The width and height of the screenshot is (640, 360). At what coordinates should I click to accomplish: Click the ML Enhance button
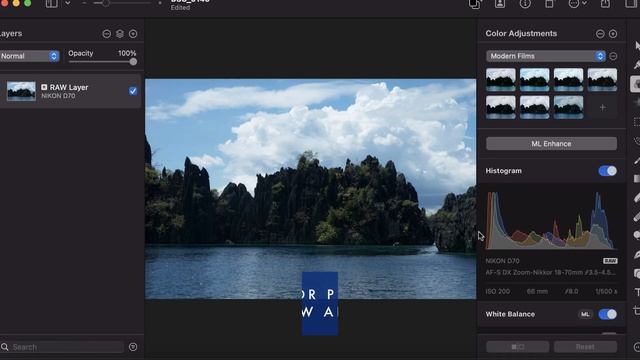tap(551, 144)
